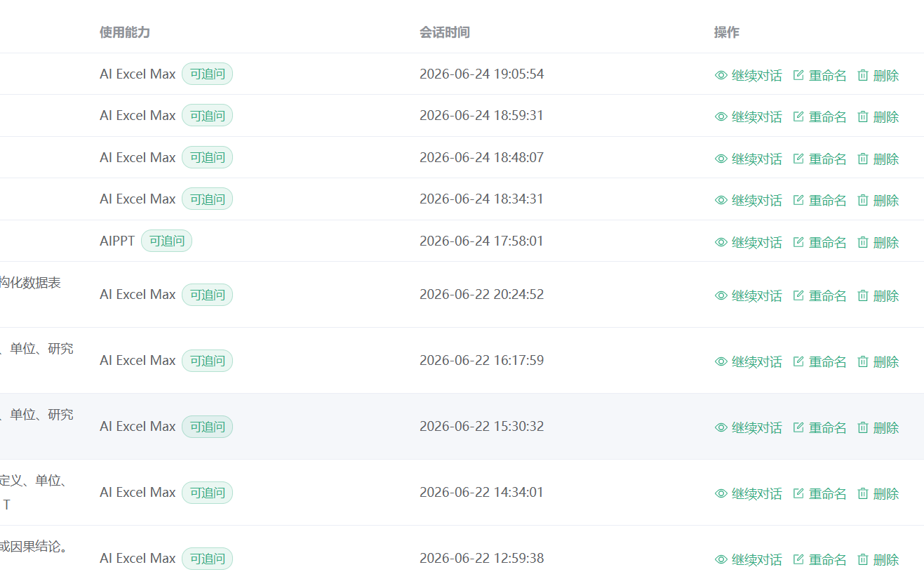
Task: Select the timestamp 2026-06-24 18:34:31
Action: [481, 199]
